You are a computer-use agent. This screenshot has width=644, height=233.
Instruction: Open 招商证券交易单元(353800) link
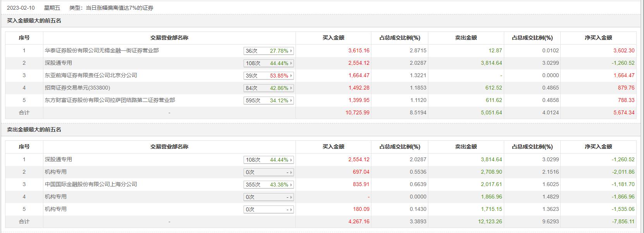[x=77, y=88]
